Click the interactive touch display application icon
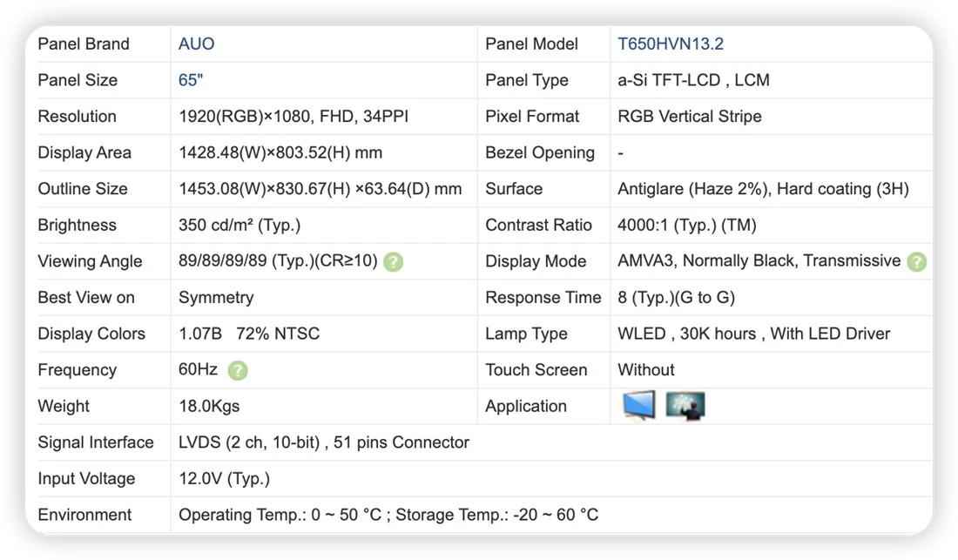The width and height of the screenshot is (958, 560). point(685,406)
